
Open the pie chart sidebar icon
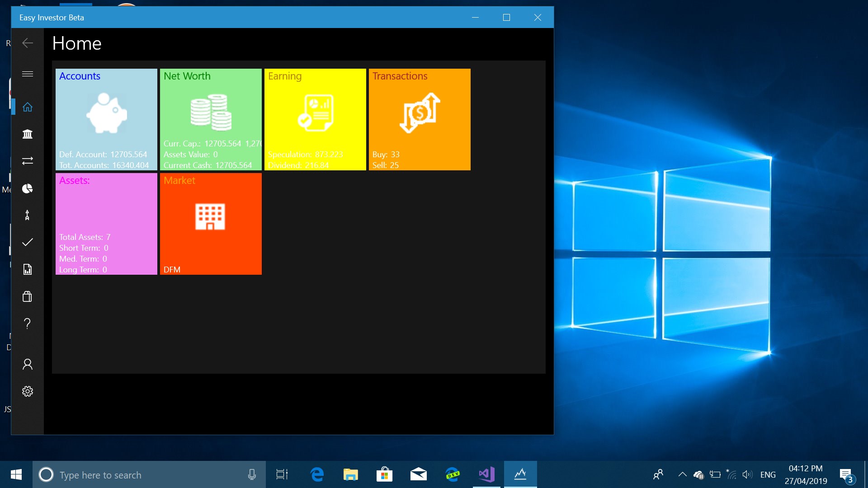click(x=28, y=188)
